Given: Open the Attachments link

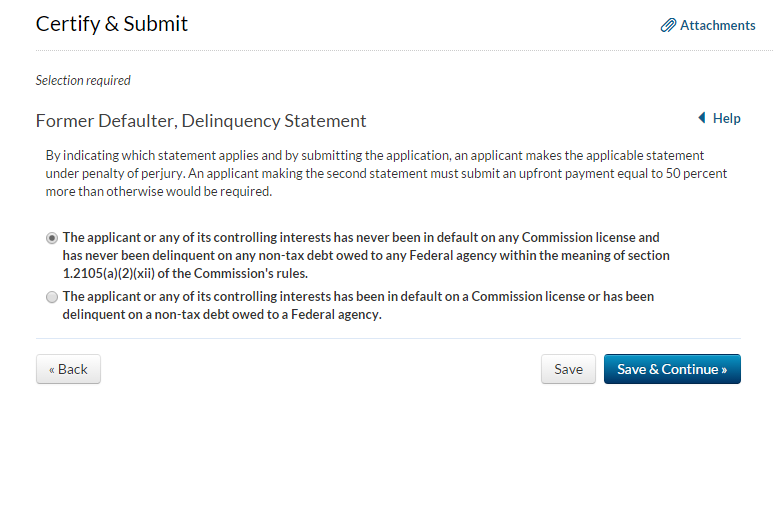Looking at the screenshot, I should tap(717, 25).
